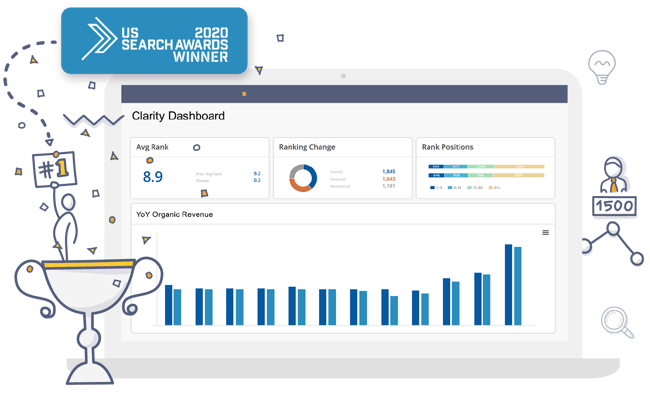This screenshot has height=393, width=650.
Task: Click the Change value 0.3
Action: pos(257,180)
